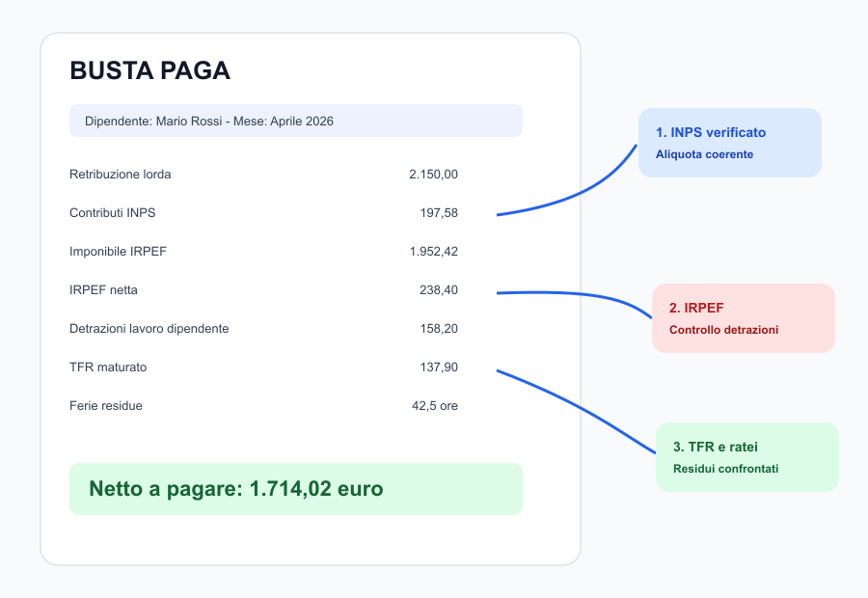This screenshot has width=868, height=598.
Task: Select the 158,20 deductions value
Action: point(439,329)
